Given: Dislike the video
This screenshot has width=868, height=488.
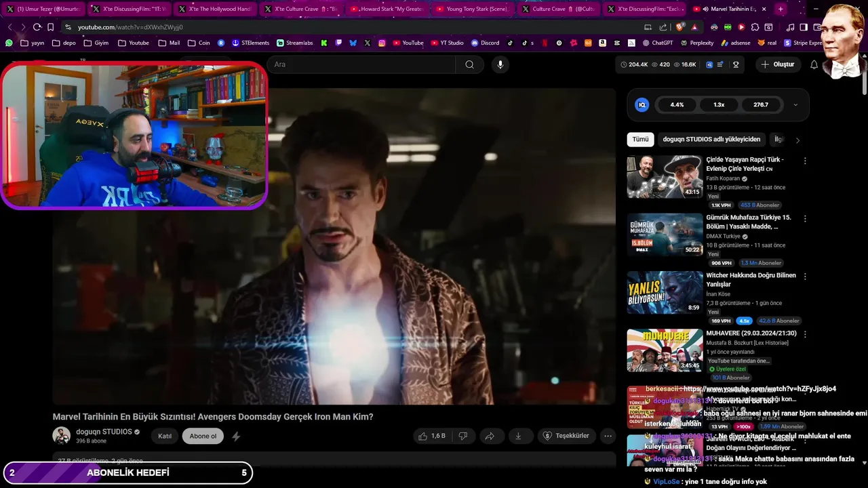Looking at the screenshot, I should coord(463,436).
